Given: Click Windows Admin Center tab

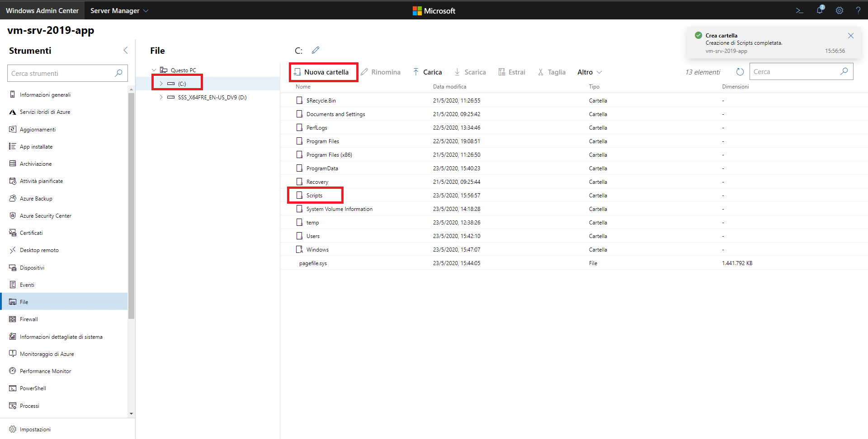Looking at the screenshot, I should click(x=42, y=10).
